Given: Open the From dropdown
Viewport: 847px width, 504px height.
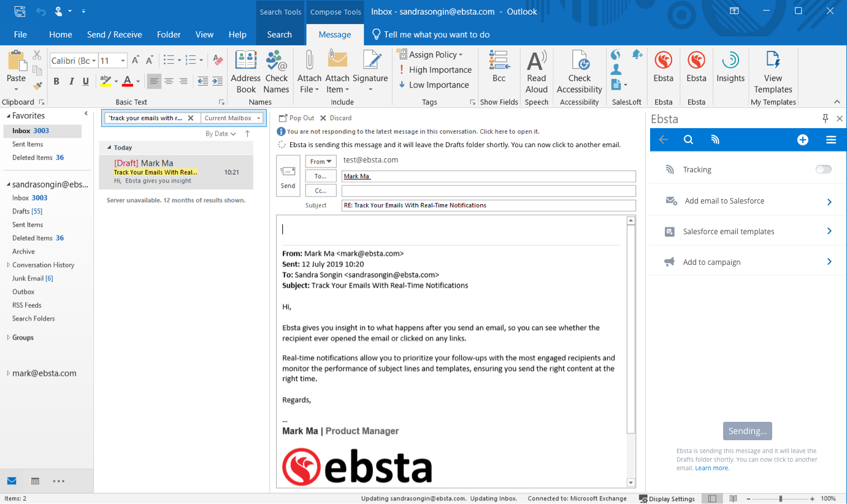Looking at the screenshot, I should tap(321, 162).
